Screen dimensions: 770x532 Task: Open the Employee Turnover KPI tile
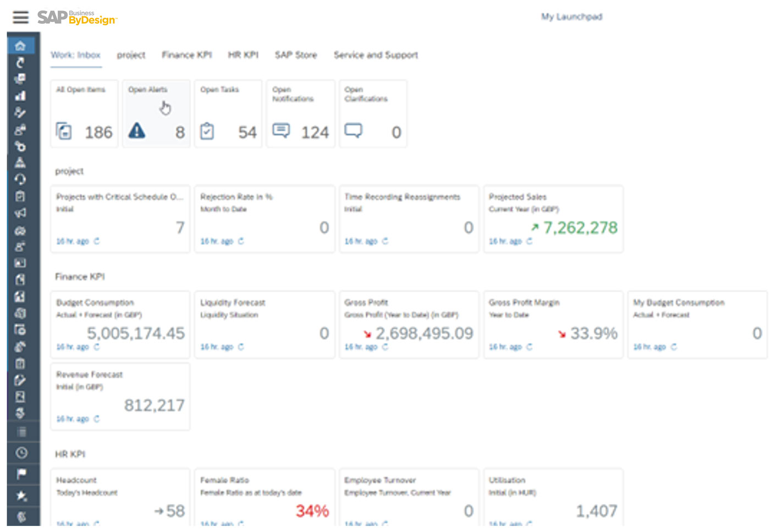coord(409,497)
